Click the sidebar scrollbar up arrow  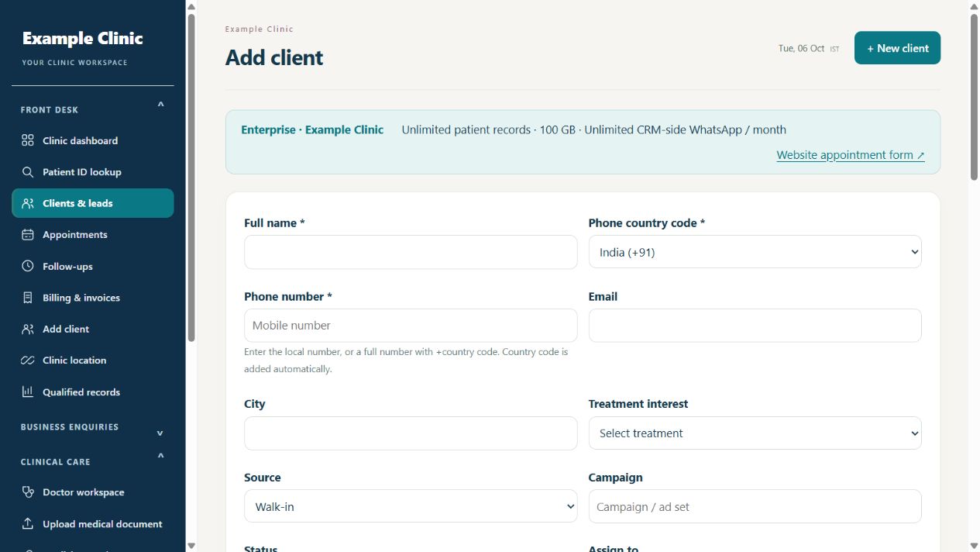[191, 6]
